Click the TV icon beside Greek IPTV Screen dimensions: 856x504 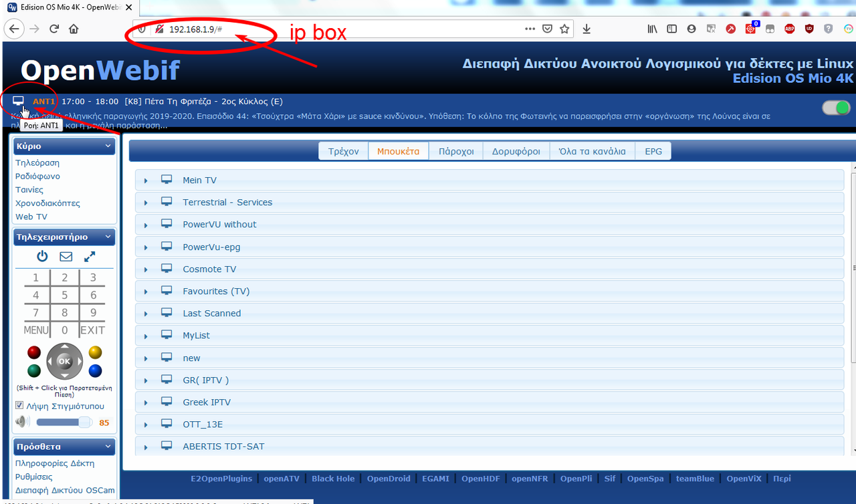167,402
